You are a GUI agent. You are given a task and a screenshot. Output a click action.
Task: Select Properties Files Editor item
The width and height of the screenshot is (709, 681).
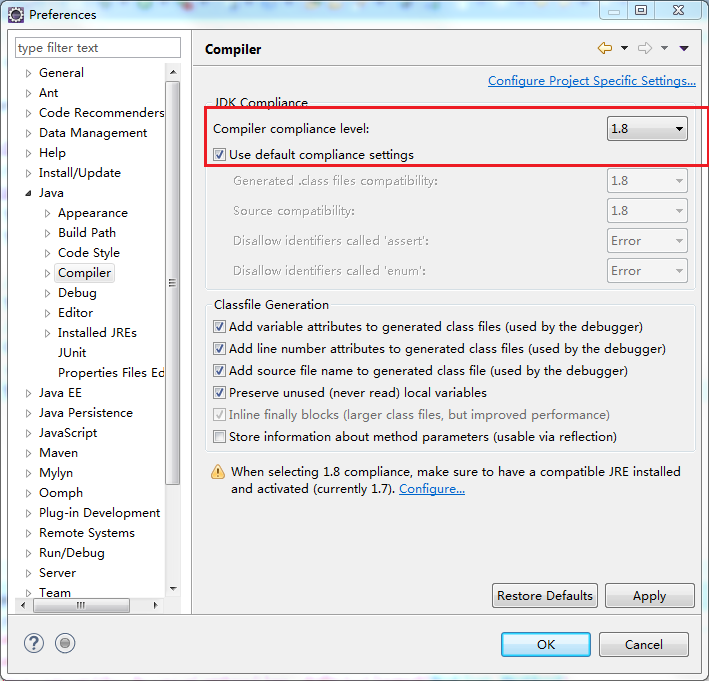click(x=111, y=373)
